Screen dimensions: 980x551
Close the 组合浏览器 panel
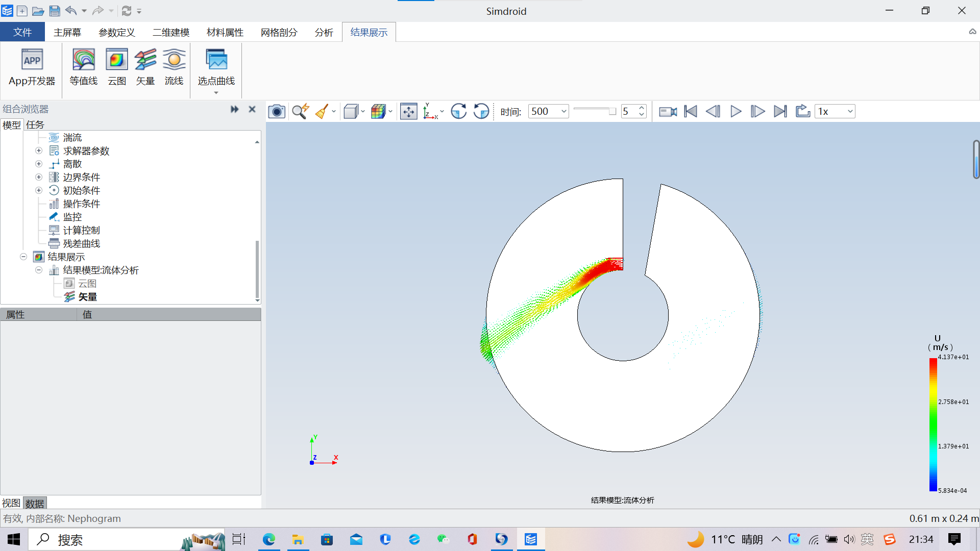pyautogui.click(x=252, y=109)
